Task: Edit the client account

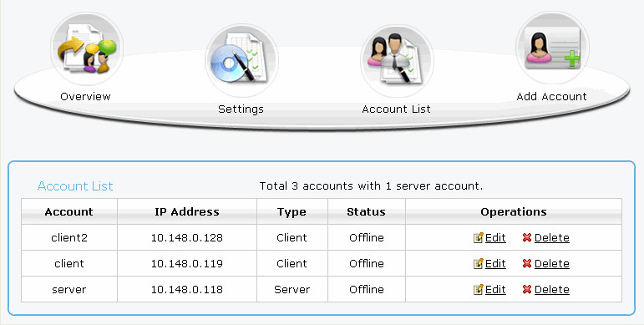Action: [x=495, y=263]
